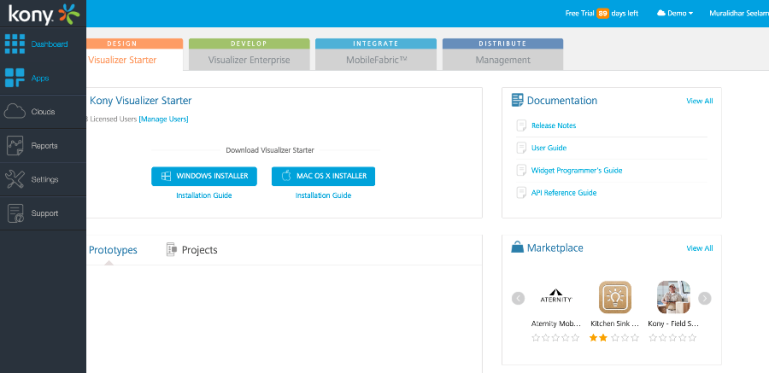Click the Widget Programmer's Guide document icon

[x=521, y=170]
